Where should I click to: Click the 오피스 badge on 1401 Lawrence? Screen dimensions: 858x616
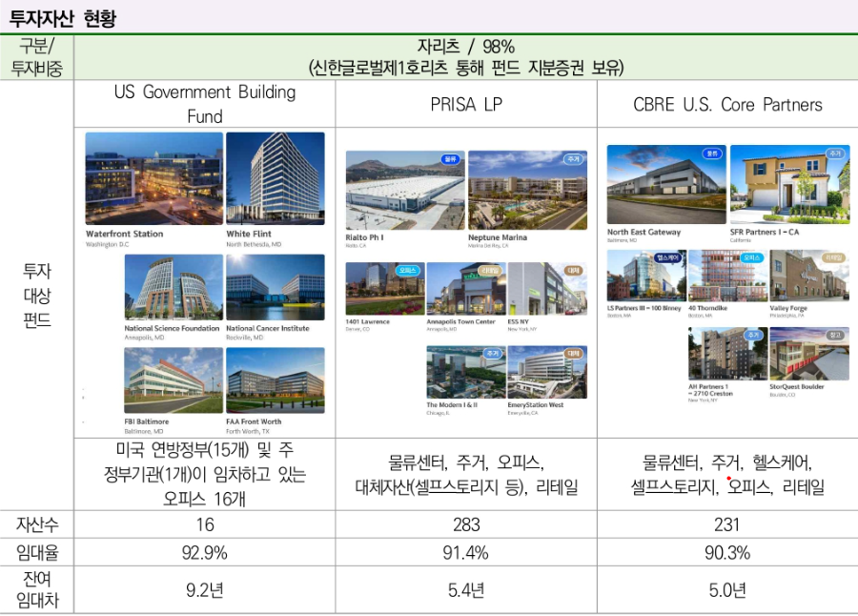tap(407, 271)
